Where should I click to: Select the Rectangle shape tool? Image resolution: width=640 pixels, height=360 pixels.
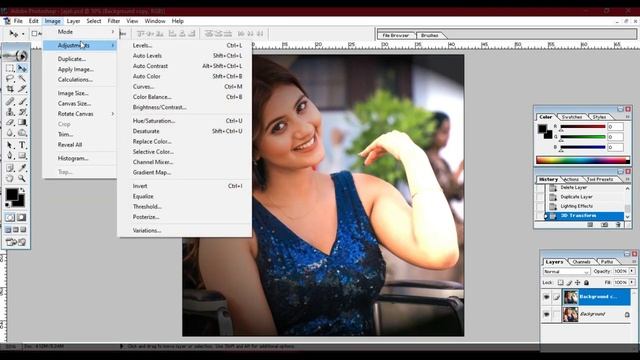22,155
